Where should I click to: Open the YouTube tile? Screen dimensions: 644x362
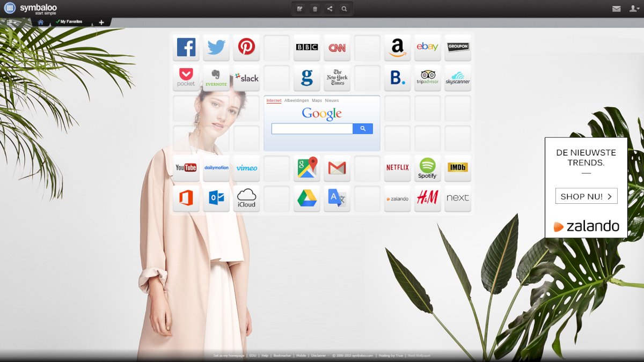[186, 168]
